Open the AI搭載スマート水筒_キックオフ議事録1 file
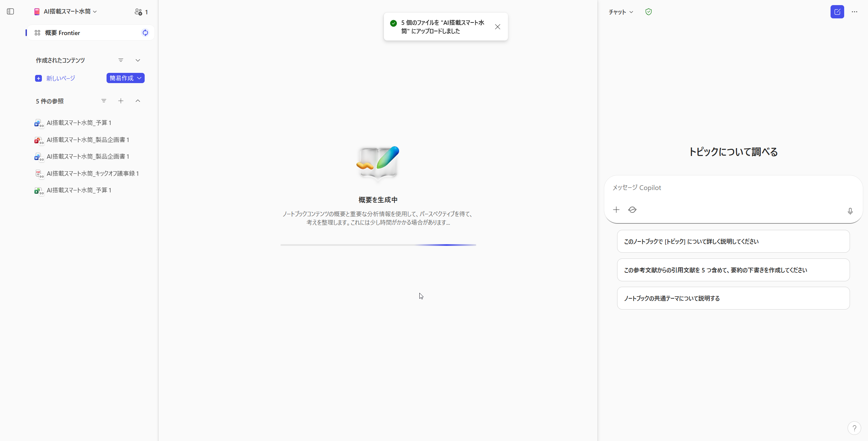Image resolution: width=868 pixels, height=441 pixels. (93, 173)
